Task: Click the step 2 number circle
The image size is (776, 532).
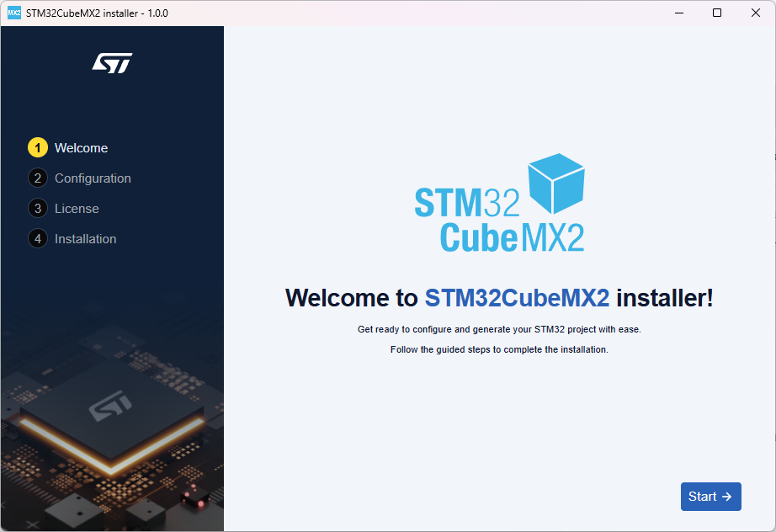Action: click(x=38, y=178)
